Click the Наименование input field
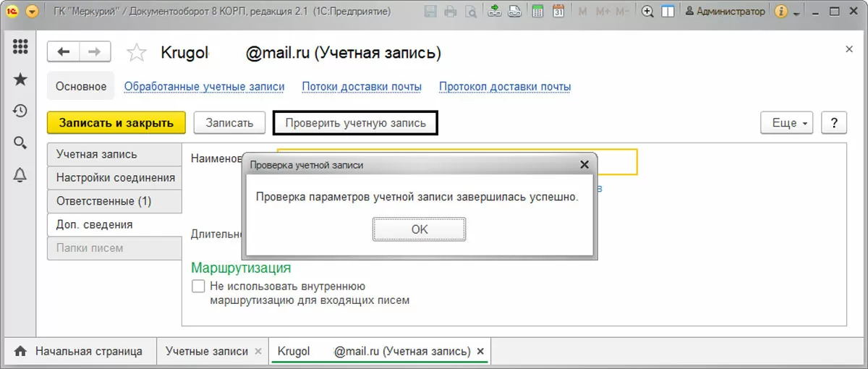The image size is (868, 369). 457,162
